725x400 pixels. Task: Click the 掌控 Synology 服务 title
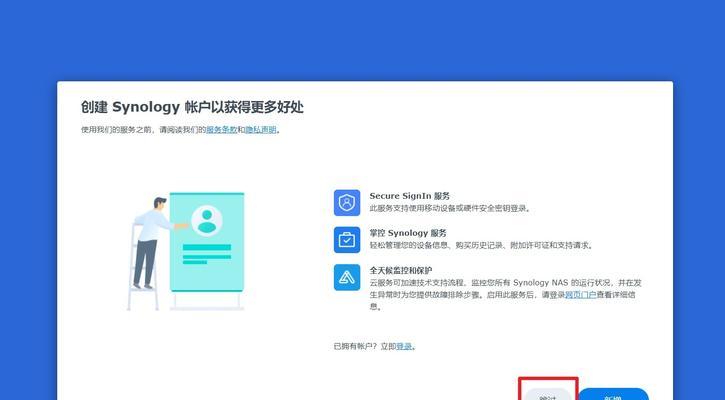coord(408,233)
